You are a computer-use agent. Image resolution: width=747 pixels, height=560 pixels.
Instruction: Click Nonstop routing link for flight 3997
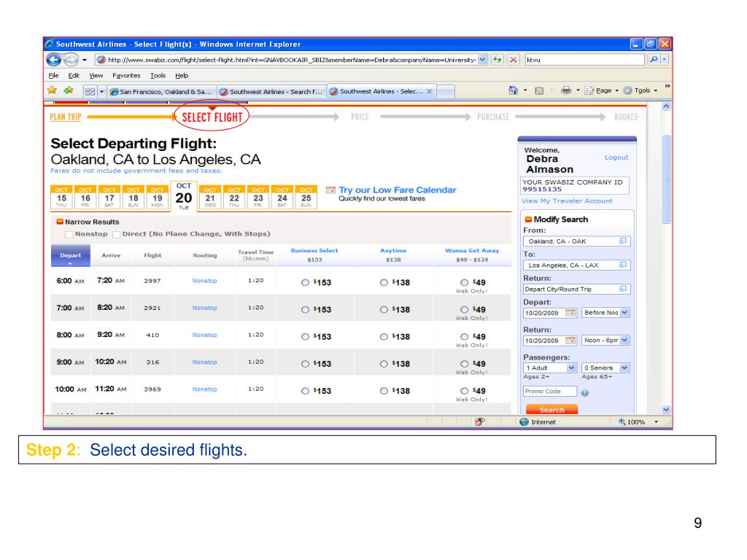point(204,281)
